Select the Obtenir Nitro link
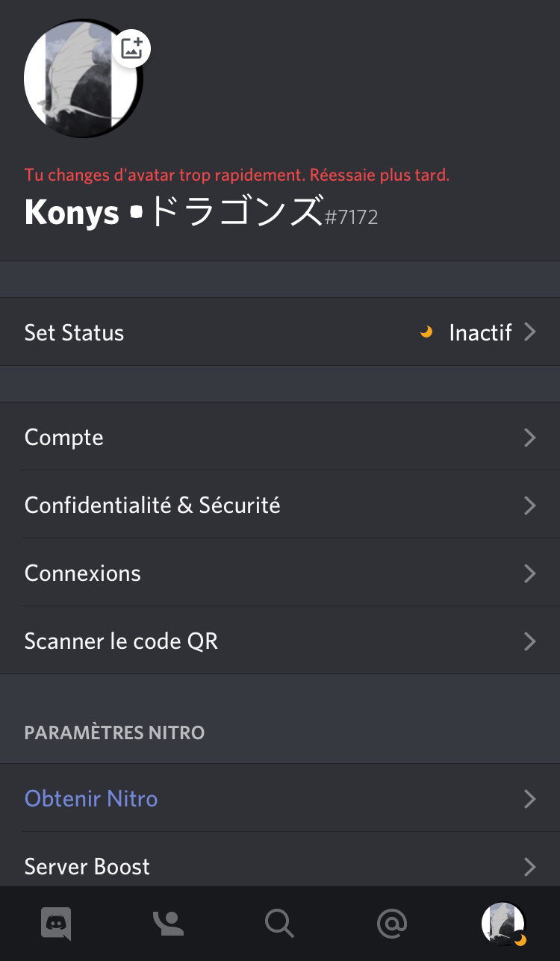The width and height of the screenshot is (560, 961). tap(91, 799)
